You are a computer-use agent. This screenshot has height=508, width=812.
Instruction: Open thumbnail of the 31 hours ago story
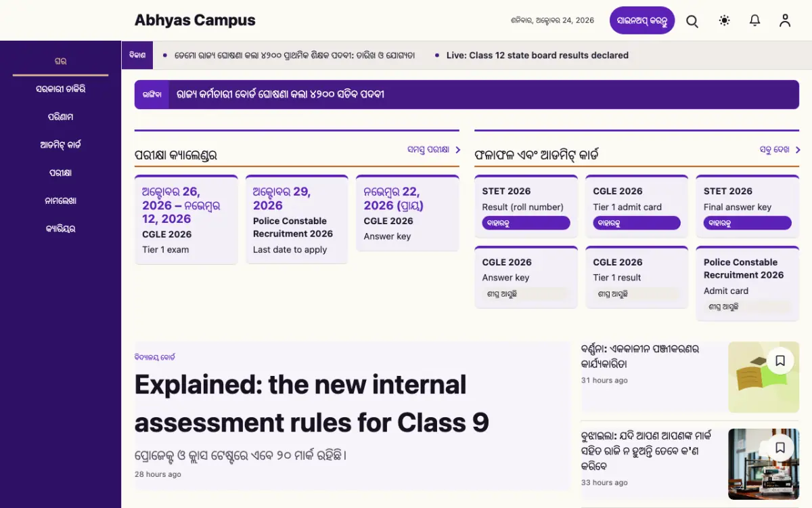coord(764,377)
